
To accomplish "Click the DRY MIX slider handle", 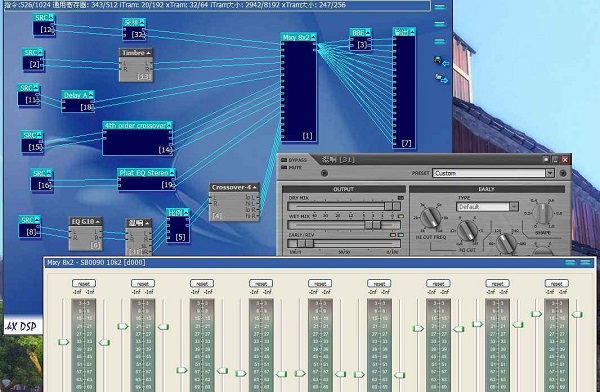I will (389, 206).
